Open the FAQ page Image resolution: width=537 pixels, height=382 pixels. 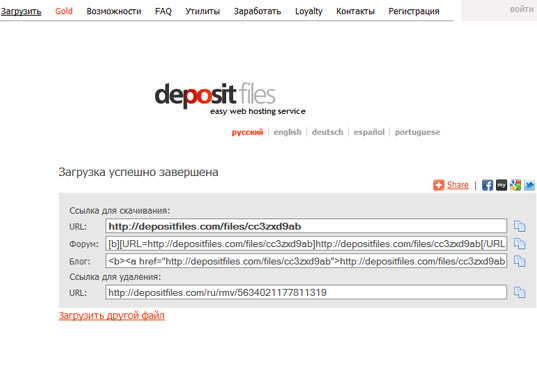pyautogui.click(x=163, y=11)
